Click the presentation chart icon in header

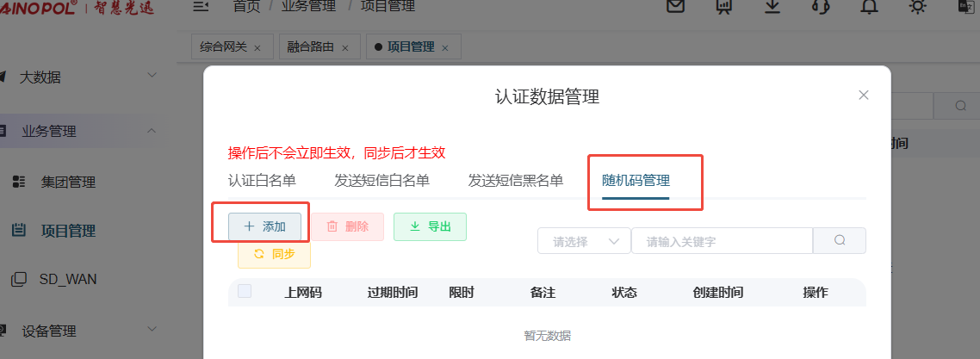(x=724, y=6)
